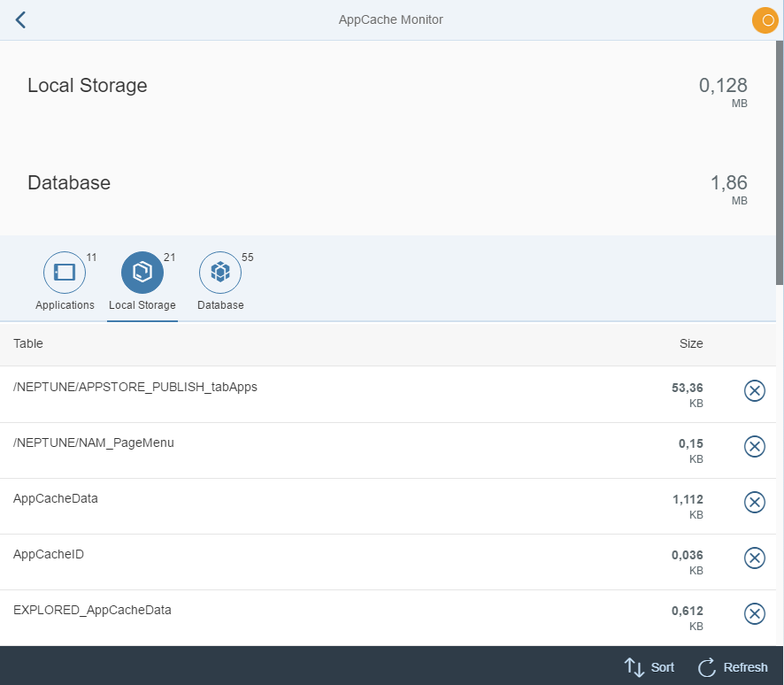Screen dimensions: 784x685
Task: Select the Applications icon tab
Action: (x=65, y=273)
